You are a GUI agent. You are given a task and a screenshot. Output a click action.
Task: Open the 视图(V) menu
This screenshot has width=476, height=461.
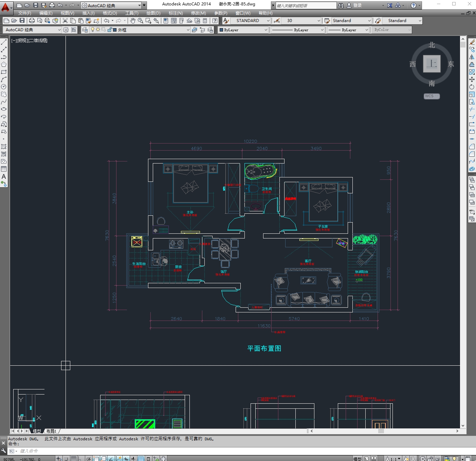(x=67, y=13)
